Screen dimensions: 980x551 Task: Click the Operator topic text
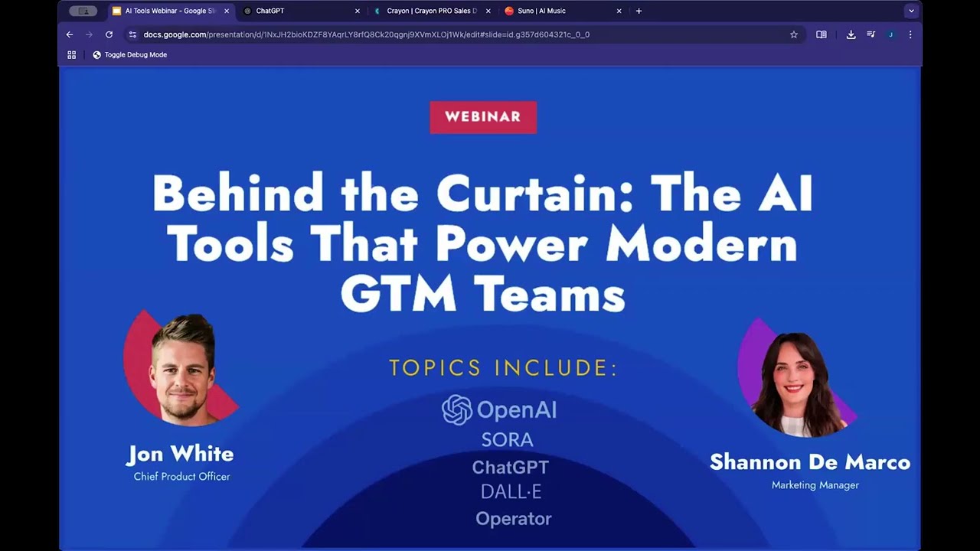(x=513, y=519)
